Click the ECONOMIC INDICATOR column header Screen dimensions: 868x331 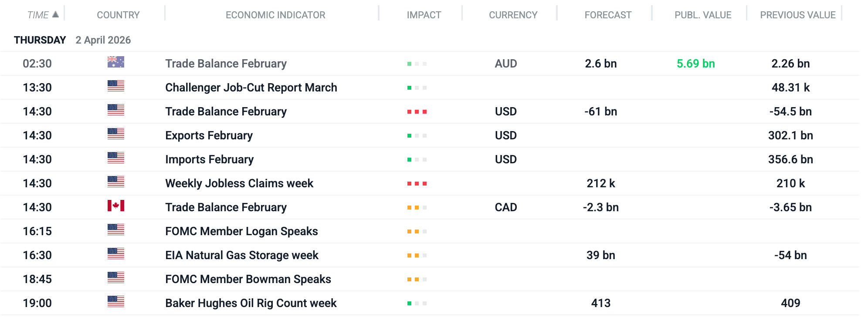coord(275,15)
